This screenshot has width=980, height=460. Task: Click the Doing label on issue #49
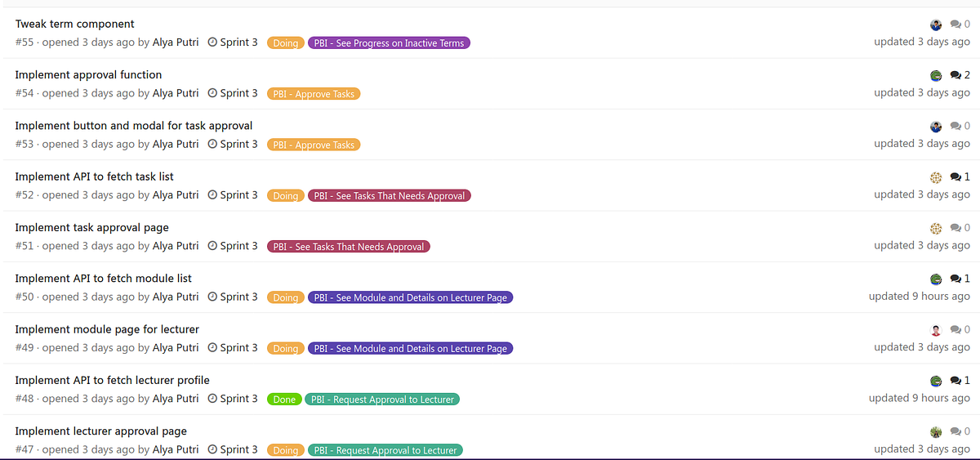pyautogui.click(x=286, y=349)
